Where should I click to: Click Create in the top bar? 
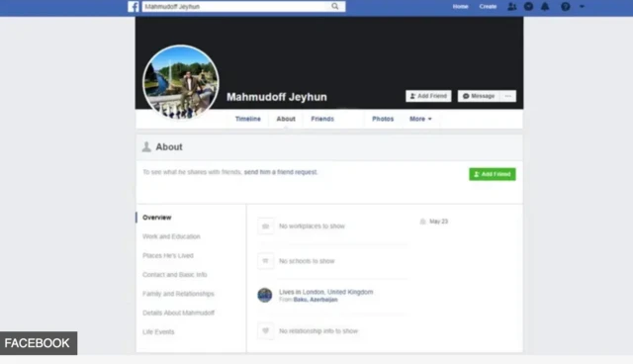click(488, 7)
